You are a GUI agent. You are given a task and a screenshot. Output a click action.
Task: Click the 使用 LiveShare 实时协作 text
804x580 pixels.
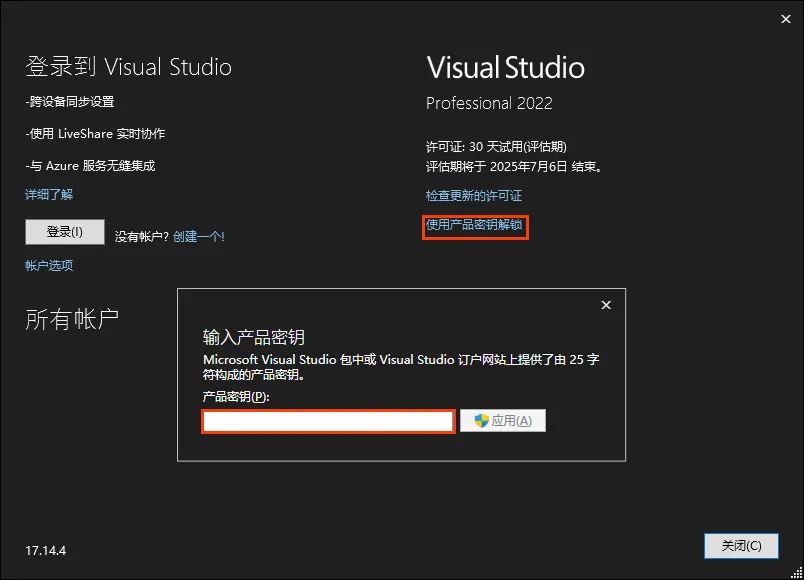[95, 134]
